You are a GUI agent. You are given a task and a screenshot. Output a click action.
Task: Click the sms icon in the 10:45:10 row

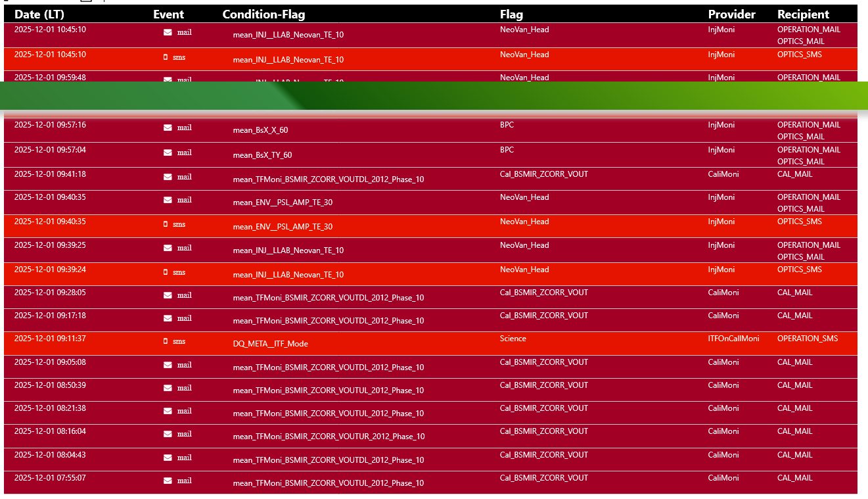(166, 57)
